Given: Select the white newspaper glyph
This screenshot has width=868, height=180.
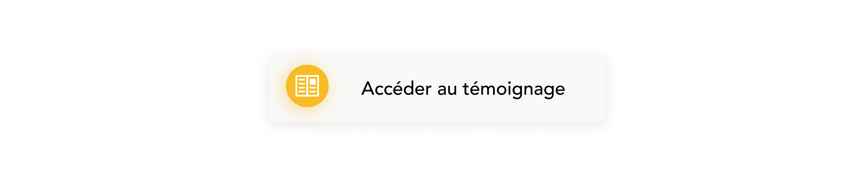Looking at the screenshot, I should pyautogui.click(x=307, y=86).
